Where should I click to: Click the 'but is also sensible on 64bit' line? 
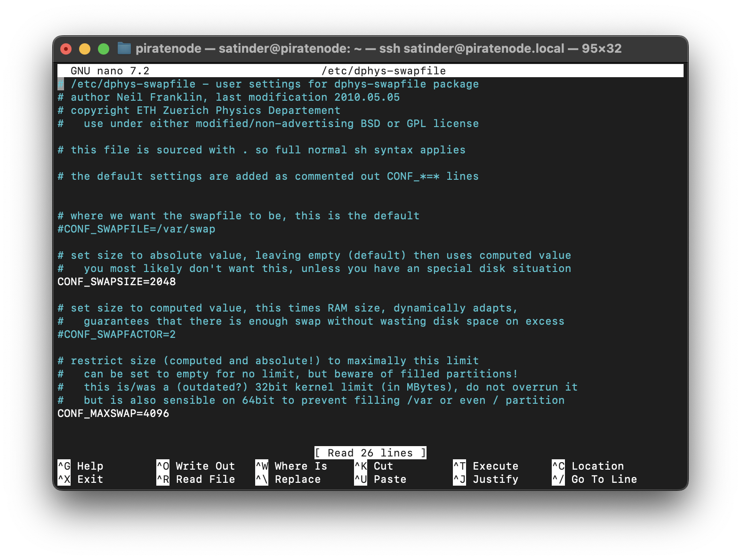[x=311, y=400]
